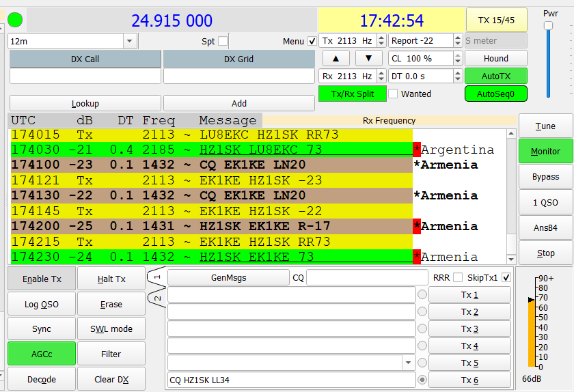
Task: Click the DX Call input field
Action: coord(85,76)
